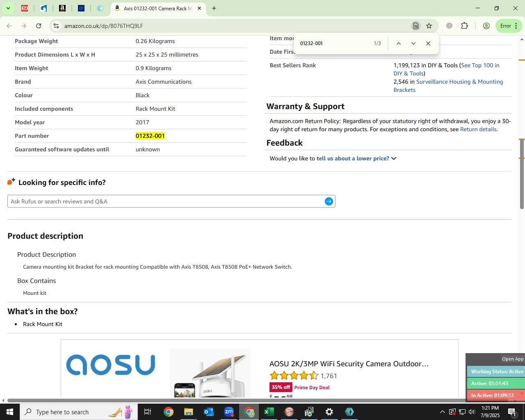
Task: Expand the lower price feedback chevron
Action: (394, 158)
